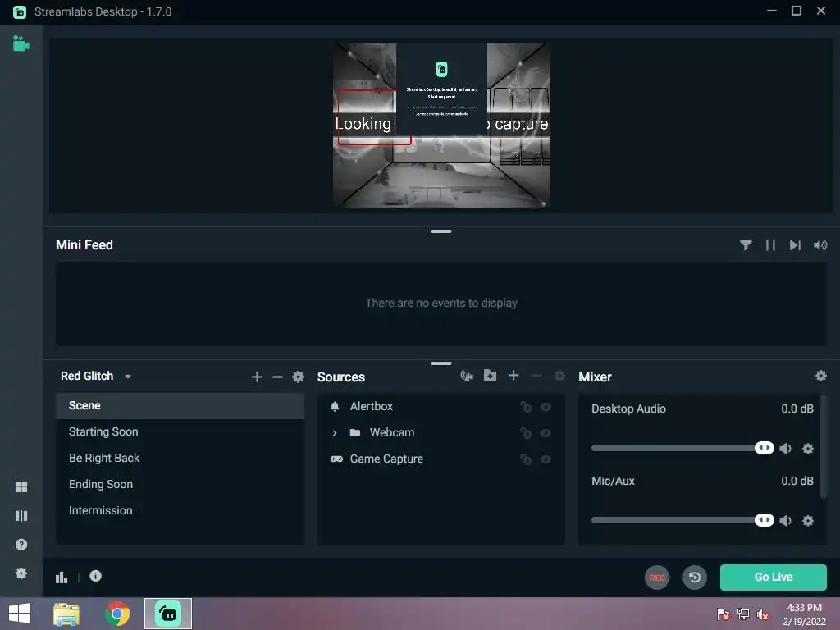840x630 pixels.
Task: Mute Desktop Audio speaker icon
Action: pos(785,449)
